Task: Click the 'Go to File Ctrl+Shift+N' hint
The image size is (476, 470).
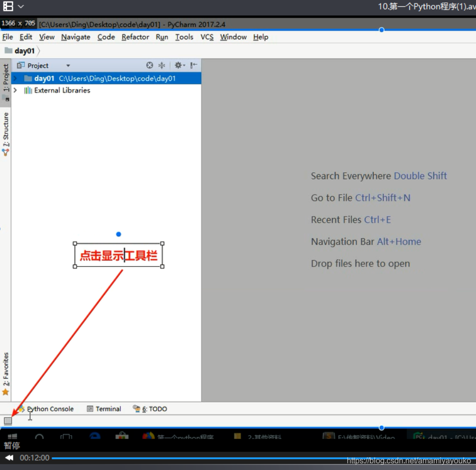Action: tap(361, 198)
